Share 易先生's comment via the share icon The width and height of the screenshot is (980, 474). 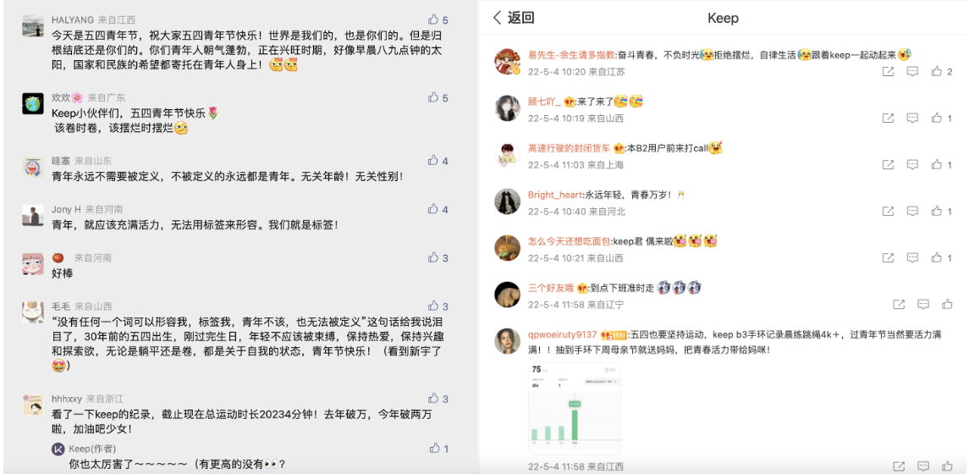click(x=888, y=71)
